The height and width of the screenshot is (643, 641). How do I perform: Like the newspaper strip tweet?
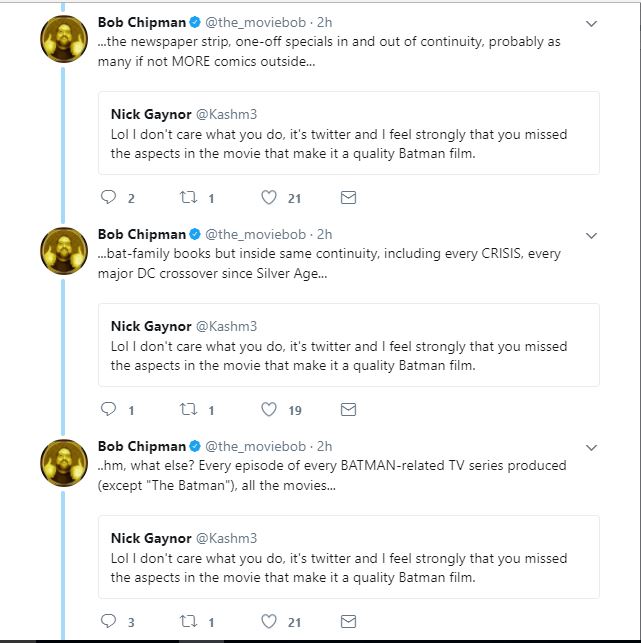(269, 197)
